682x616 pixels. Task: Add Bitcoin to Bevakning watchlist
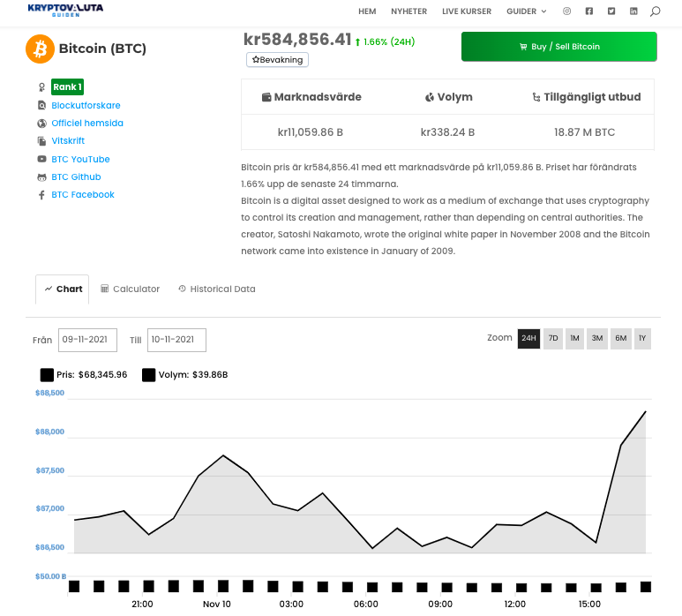point(278,60)
